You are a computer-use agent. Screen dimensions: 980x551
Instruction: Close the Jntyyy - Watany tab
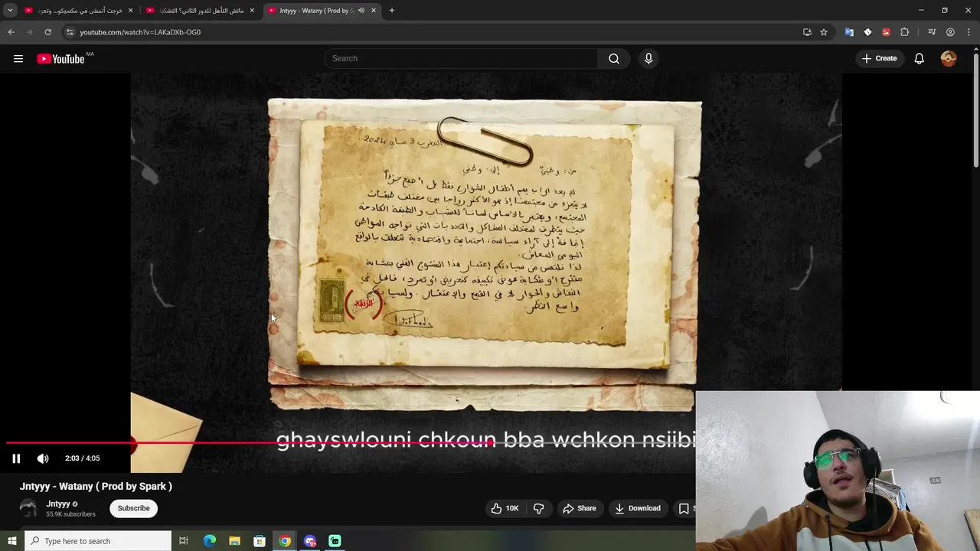374,11
